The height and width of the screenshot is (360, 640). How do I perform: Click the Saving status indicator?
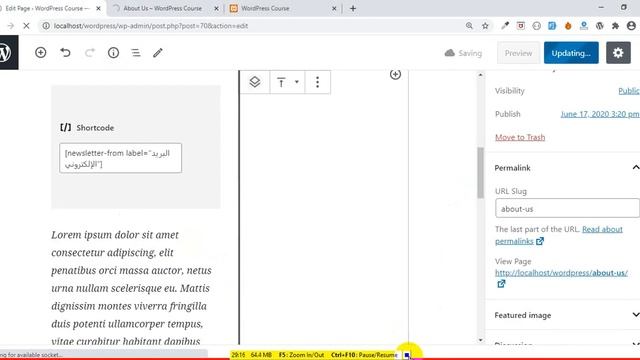tap(463, 53)
